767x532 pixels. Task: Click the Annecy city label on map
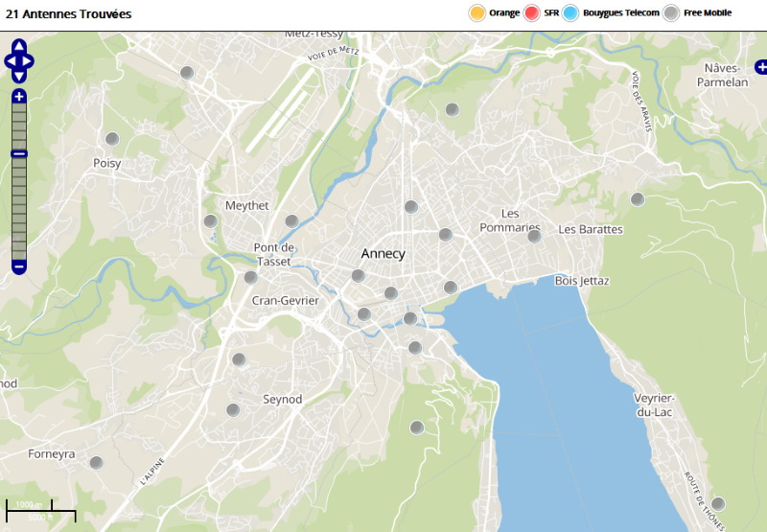pyautogui.click(x=383, y=254)
